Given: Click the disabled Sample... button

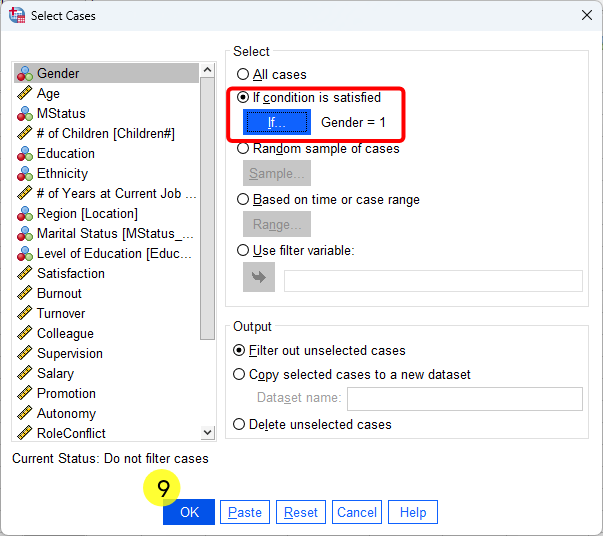Looking at the screenshot, I should point(277,173).
